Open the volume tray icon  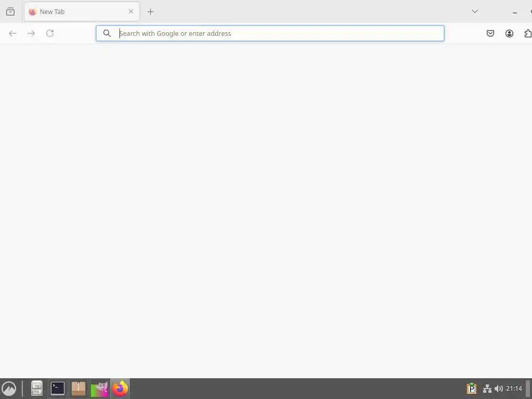[x=498, y=389]
